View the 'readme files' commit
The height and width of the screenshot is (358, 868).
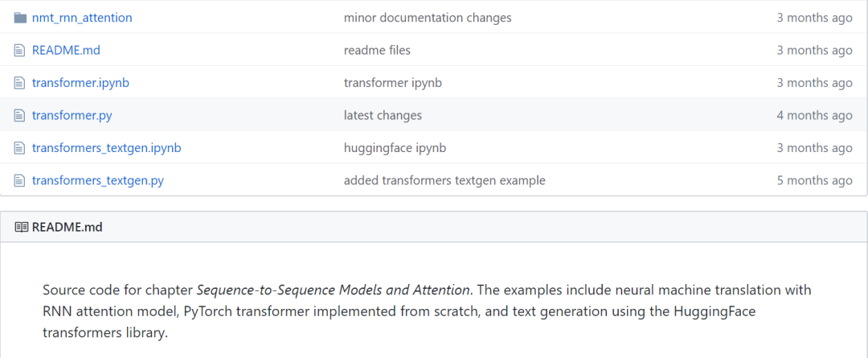(x=377, y=50)
